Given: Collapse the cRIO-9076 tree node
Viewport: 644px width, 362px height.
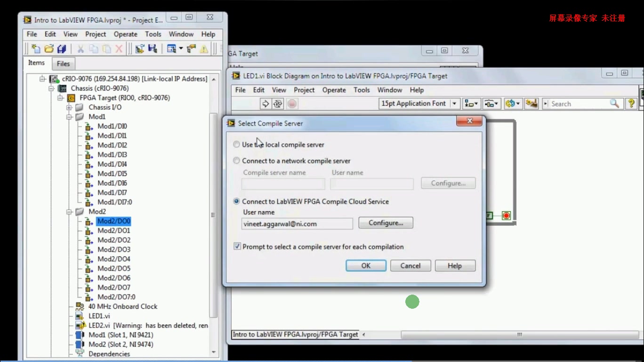Looking at the screenshot, I should [x=42, y=79].
